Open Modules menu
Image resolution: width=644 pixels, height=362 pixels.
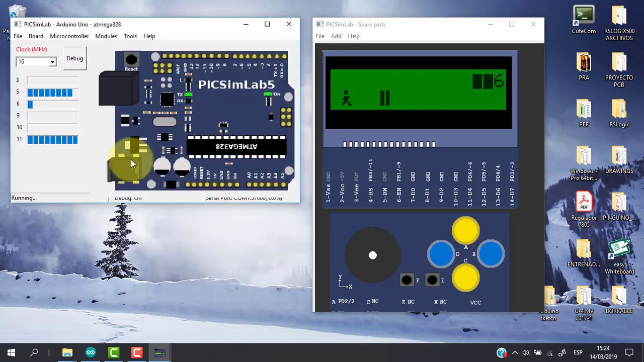click(106, 36)
